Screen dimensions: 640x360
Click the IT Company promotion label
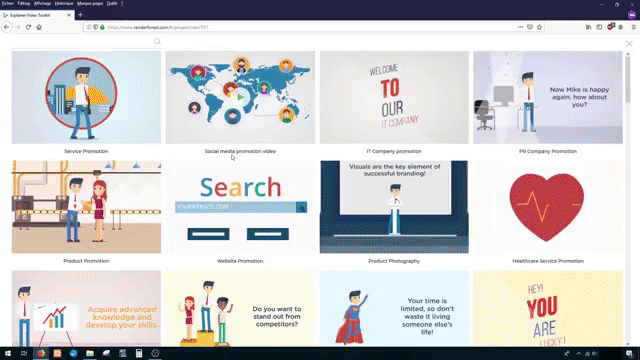394,151
